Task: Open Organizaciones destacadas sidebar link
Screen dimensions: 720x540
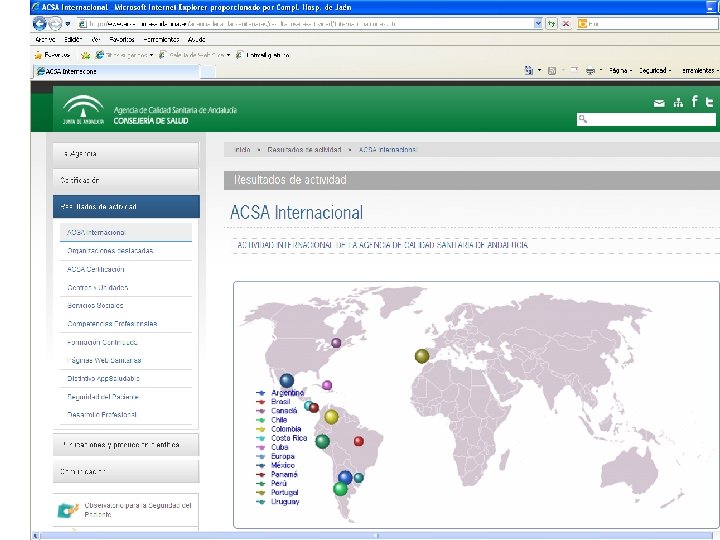Action: (110, 251)
